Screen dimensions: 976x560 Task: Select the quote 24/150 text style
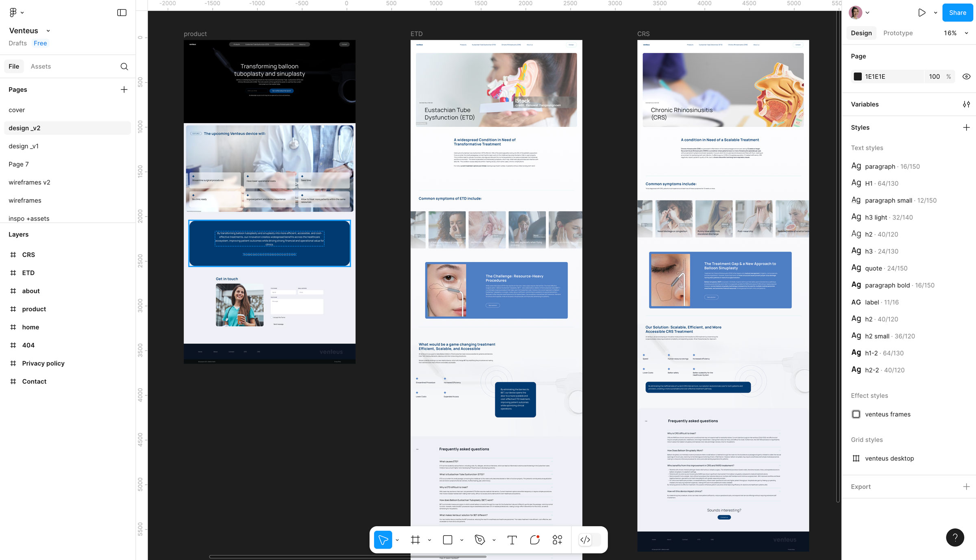879,268
